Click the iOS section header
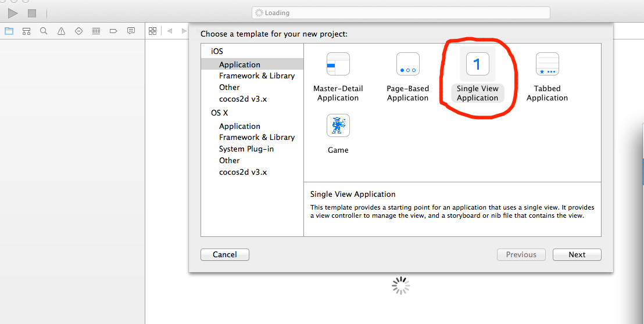This screenshot has height=324, width=644. coord(217,51)
